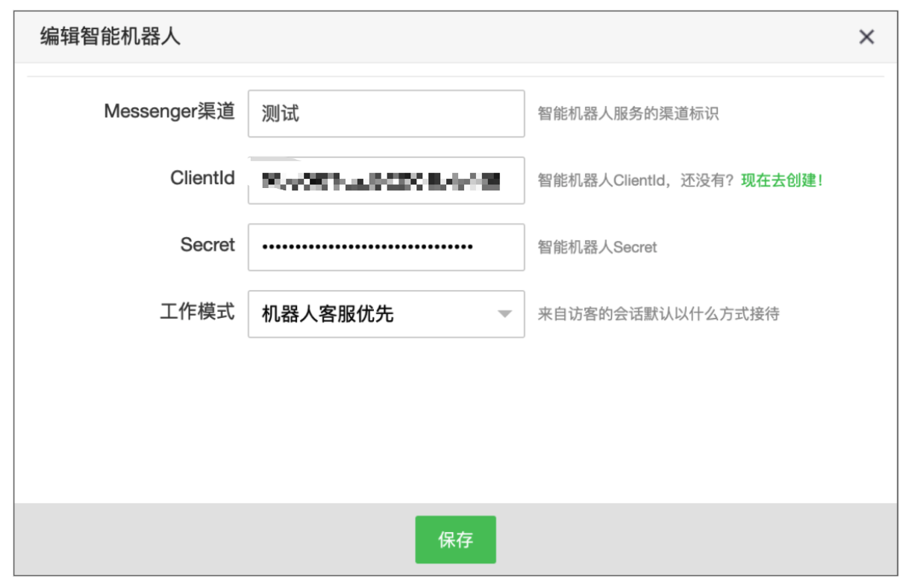Click the 工作模式 label
906x588 pixels.
[198, 312]
